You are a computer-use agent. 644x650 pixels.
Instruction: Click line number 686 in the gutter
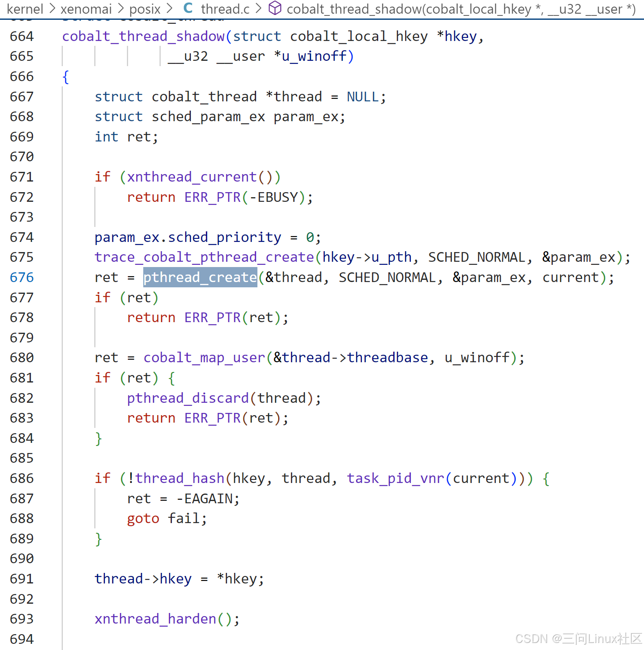pos(22,478)
